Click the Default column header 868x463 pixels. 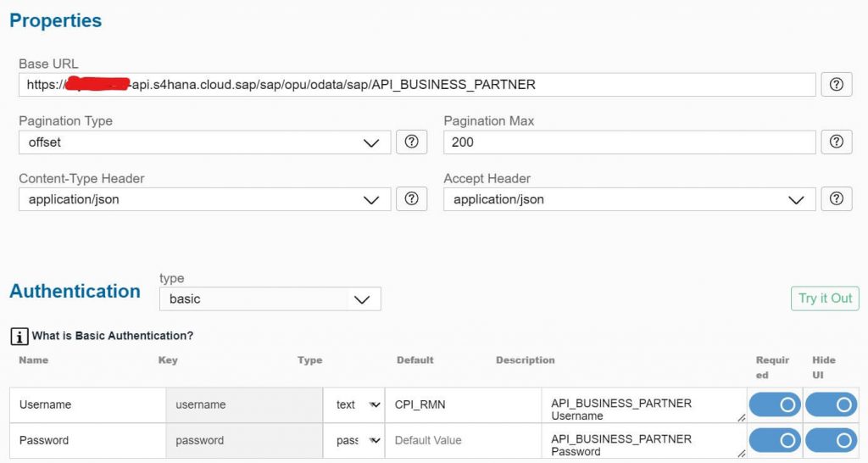point(415,360)
